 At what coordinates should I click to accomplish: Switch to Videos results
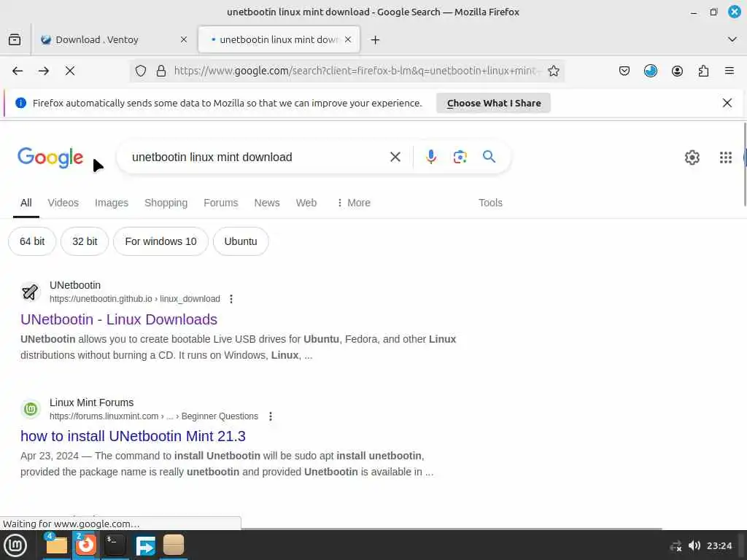pos(63,203)
